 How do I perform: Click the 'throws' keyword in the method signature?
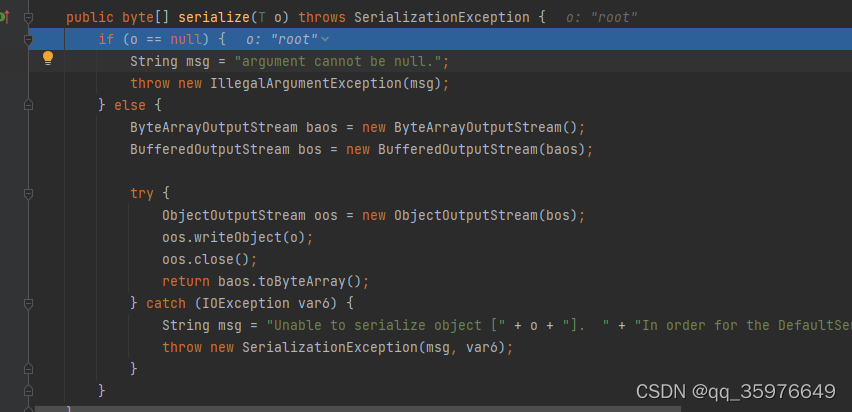(x=322, y=17)
